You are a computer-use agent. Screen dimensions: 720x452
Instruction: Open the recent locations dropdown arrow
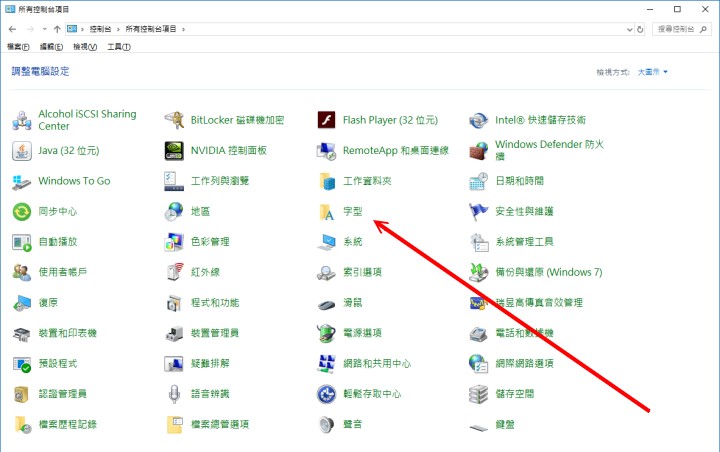coord(44,29)
